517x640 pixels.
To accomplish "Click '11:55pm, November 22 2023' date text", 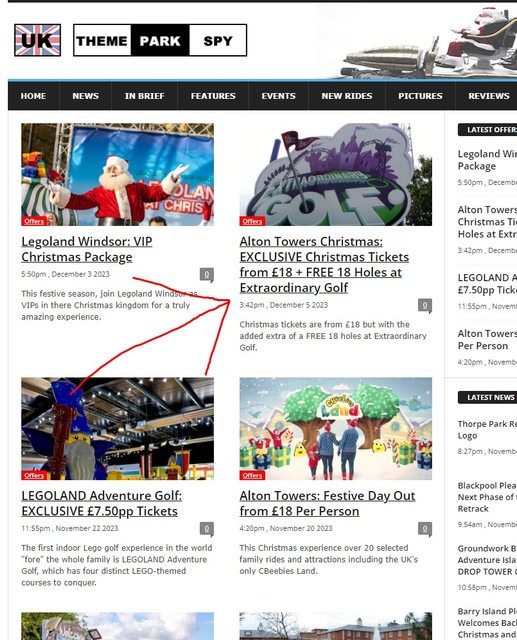I will tap(70, 529).
